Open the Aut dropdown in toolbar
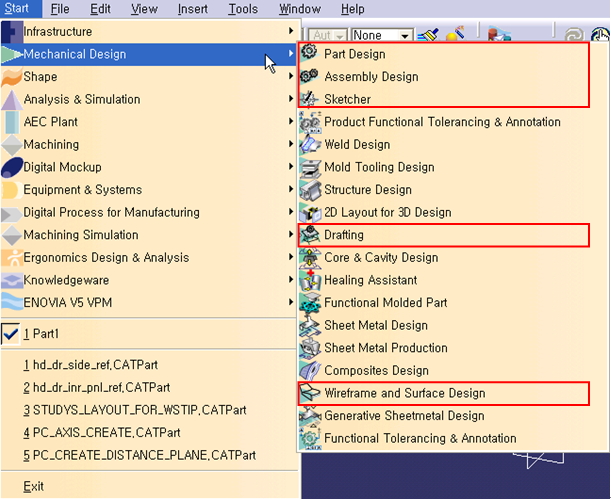Screen dimensions: 611x499 [x=340, y=36]
